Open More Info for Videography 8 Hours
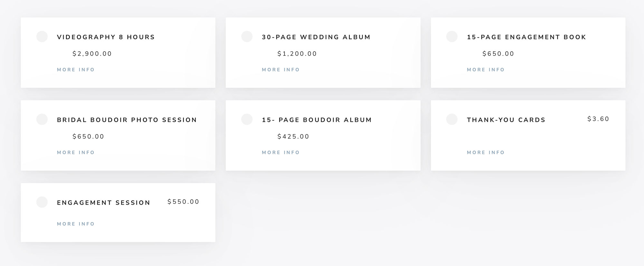 (76, 70)
